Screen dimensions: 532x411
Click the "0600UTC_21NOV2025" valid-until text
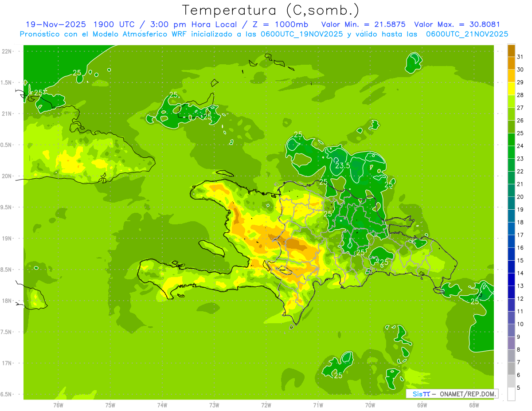click(x=467, y=34)
